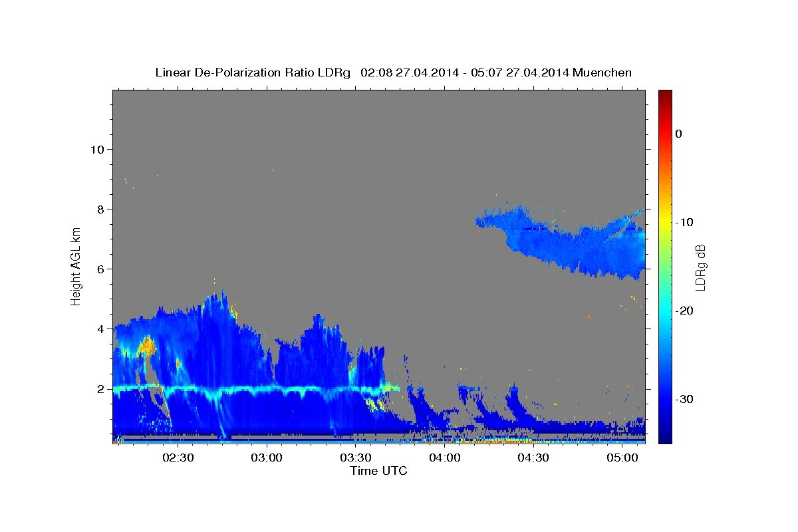Click the orange high-LDR patch near 3.5 km
798x532 pixels.
tap(147, 346)
